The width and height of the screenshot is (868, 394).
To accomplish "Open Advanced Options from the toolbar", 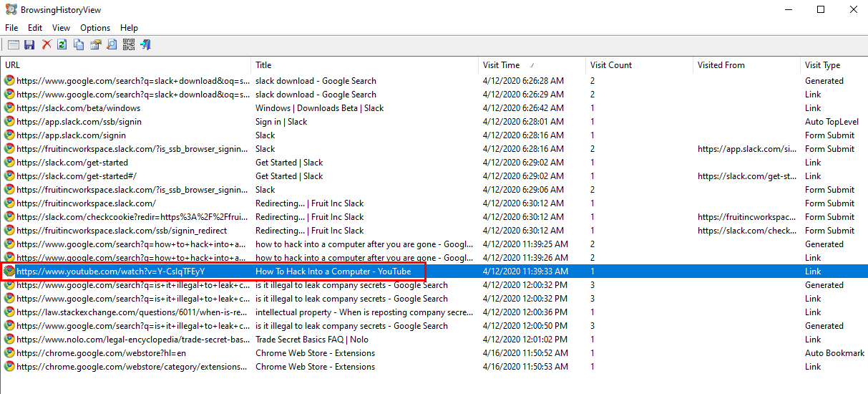I will click(x=13, y=45).
